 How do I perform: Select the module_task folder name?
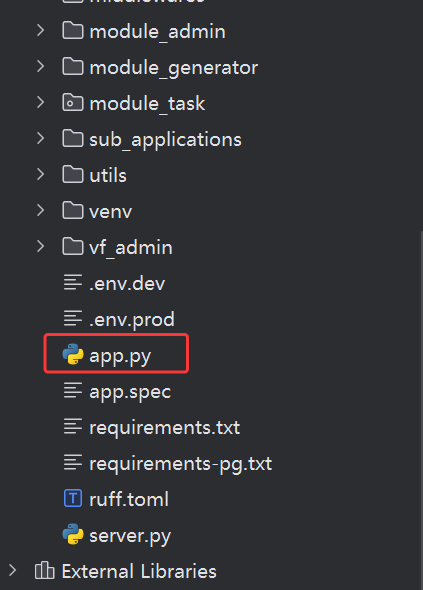point(147,104)
